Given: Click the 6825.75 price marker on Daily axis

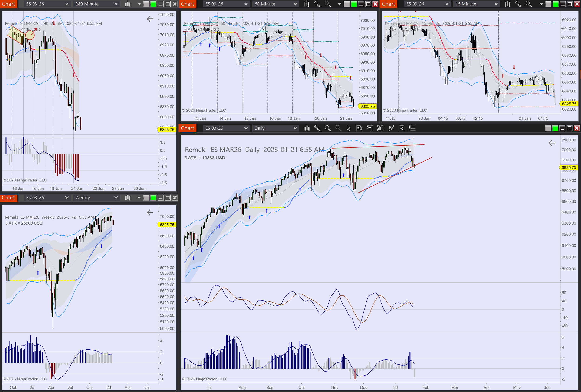Looking at the screenshot, I should pyautogui.click(x=568, y=167).
